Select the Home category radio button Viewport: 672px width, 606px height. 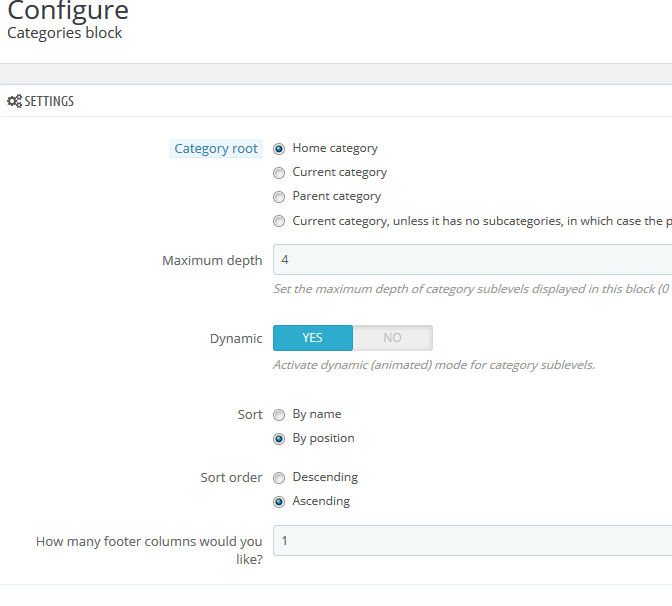[x=279, y=149]
